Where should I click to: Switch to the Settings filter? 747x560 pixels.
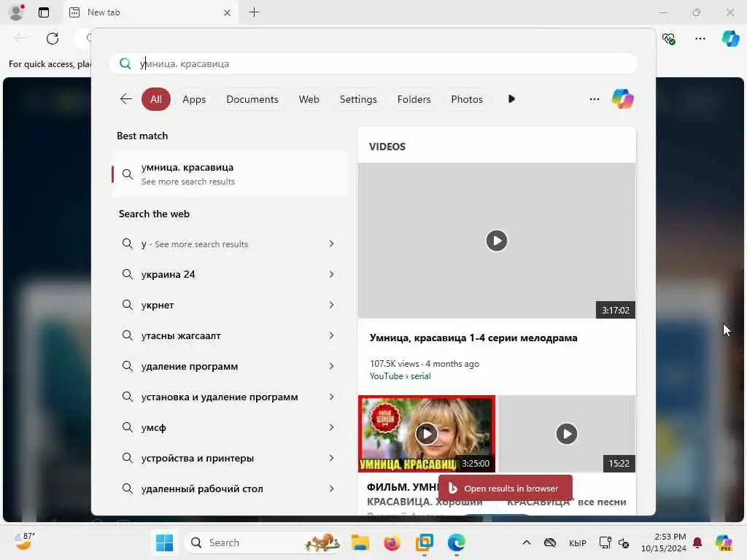tap(357, 99)
